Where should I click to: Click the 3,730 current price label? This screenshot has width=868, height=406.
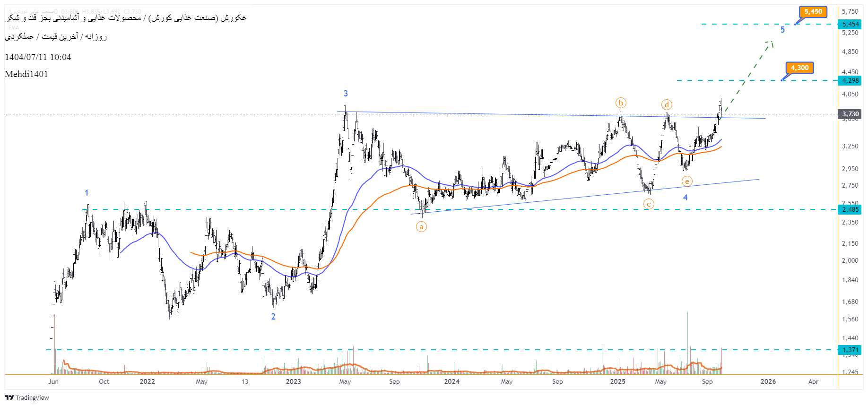point(850,114)
